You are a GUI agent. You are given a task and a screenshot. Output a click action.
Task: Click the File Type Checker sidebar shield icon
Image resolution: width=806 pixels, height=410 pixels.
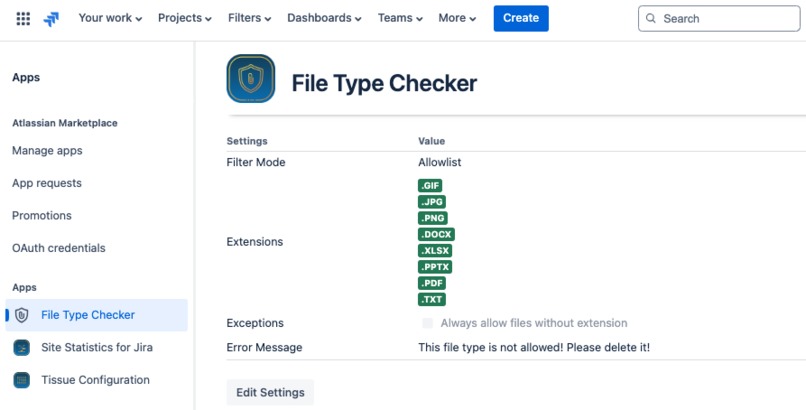tap(22, 315)
